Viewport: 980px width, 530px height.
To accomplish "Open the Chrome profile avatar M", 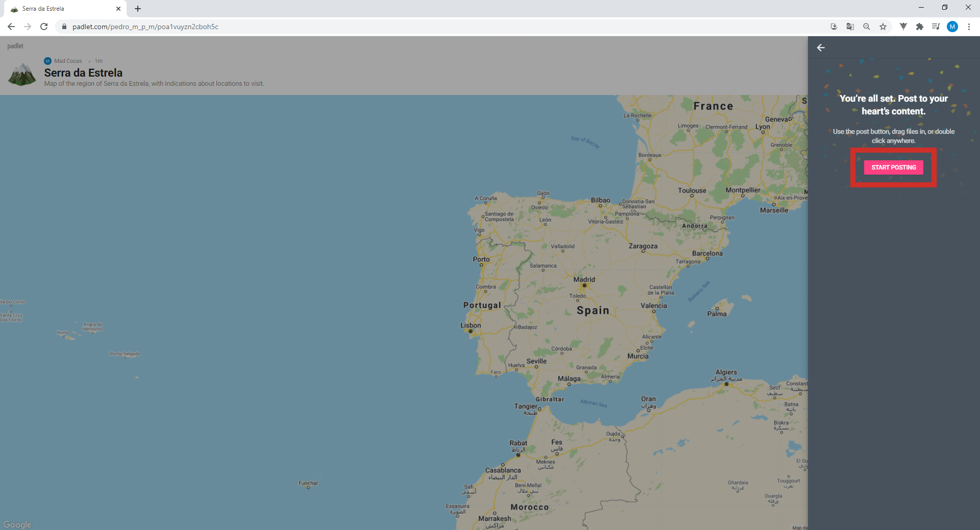I will (952, 27).
